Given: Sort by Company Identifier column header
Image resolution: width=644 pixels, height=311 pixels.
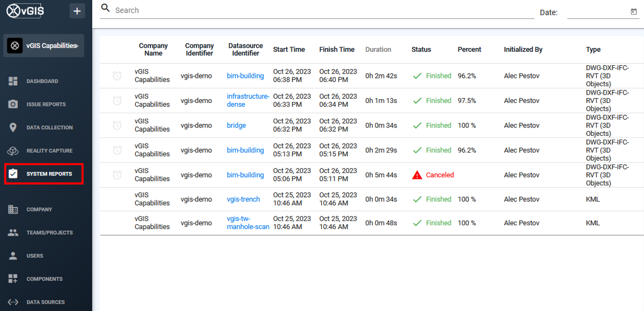Looking at the screenshot, I should (x=200, y=50).
